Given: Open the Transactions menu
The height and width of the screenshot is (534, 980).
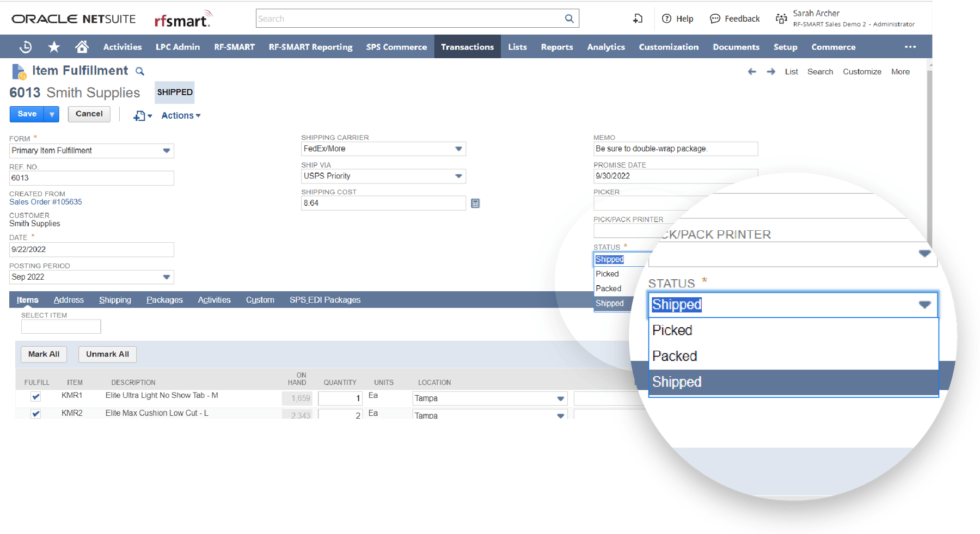Looking at the screenshot, I should [x=467, y=47].
